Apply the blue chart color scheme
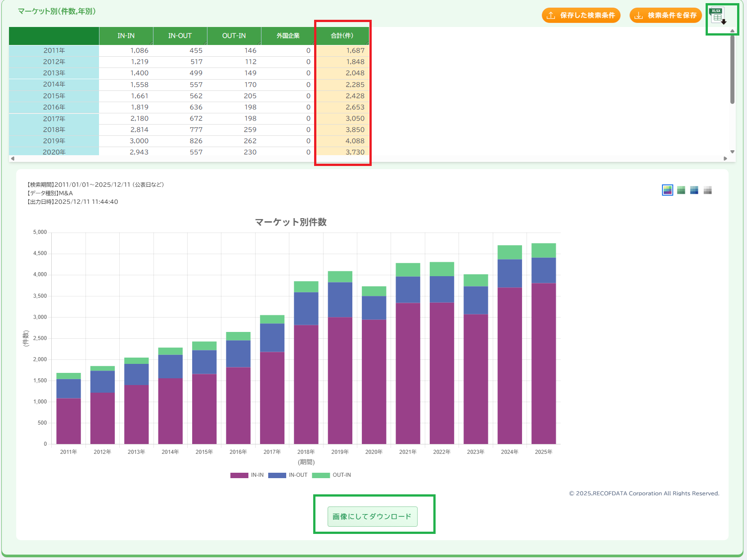This screenshot has width=747, height=560. click(694, 190)
